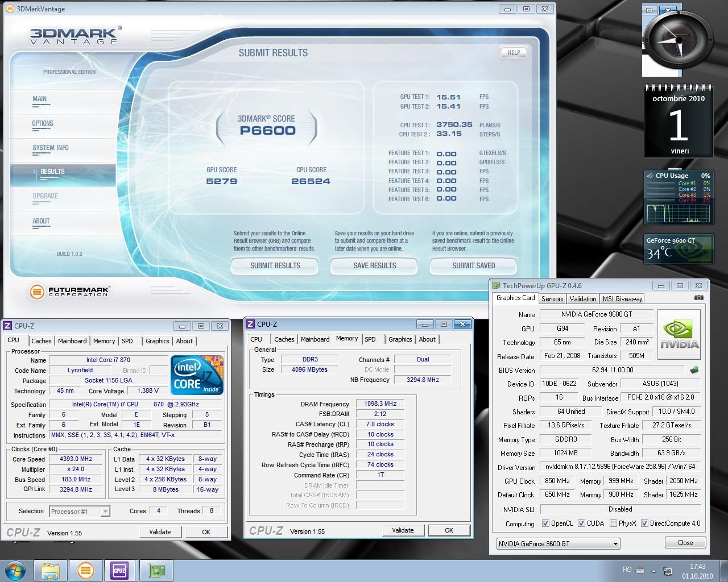The image size is (728, 582).
Task: Click the calendar gadget showing octombrie 2010
Action: (x=678, y=121)
